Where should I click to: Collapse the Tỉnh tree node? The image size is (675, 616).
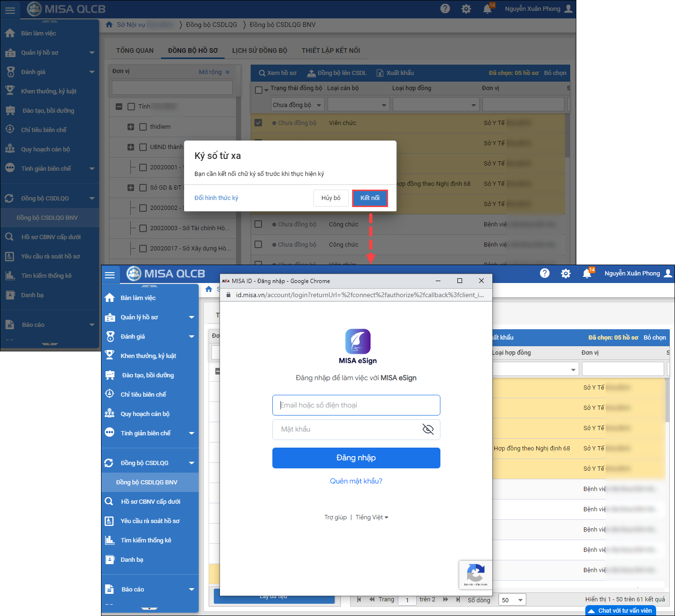[x=119, y=107]
